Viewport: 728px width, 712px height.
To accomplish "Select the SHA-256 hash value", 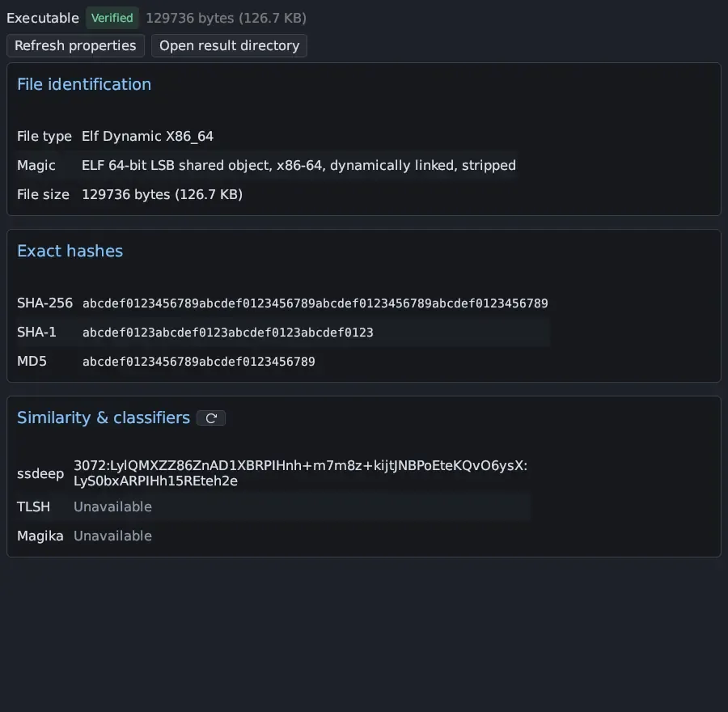I will 315,303.
